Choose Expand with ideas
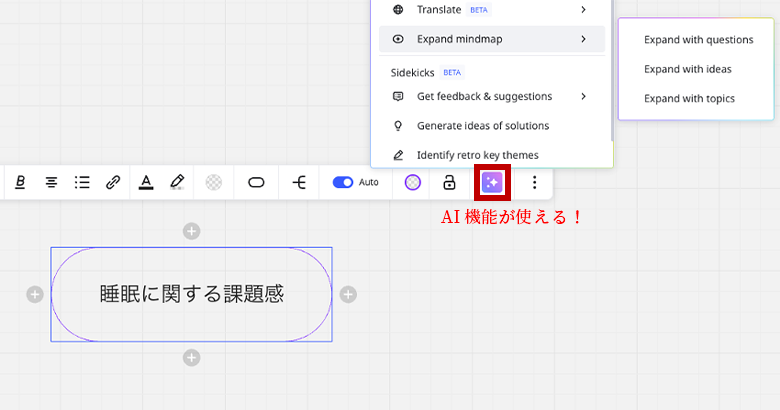780x410 pixels. pyautogui.click(x=687, y=69)
